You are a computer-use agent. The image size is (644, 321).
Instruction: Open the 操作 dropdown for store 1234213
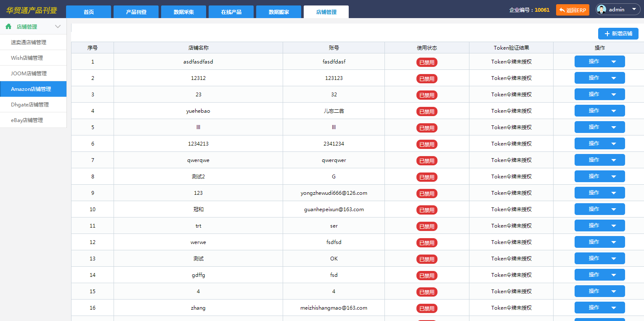point(599,143)
